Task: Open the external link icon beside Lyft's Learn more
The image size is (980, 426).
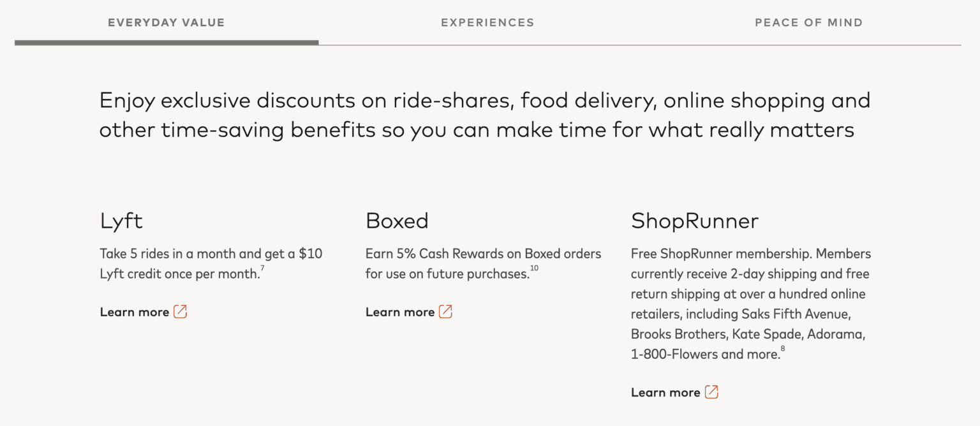Action: pyautogui.click(x=180, y=311)
